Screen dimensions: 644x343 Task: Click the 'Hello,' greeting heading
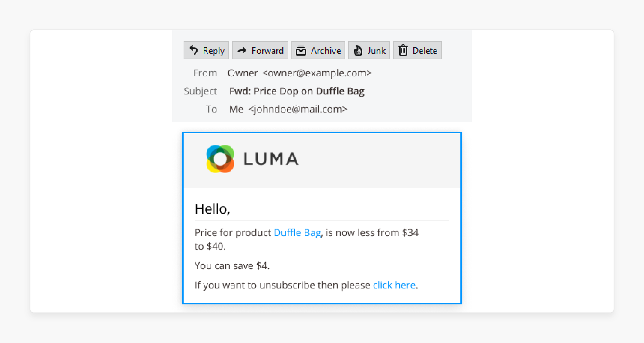pyautogui.click(x=213, y=209)
